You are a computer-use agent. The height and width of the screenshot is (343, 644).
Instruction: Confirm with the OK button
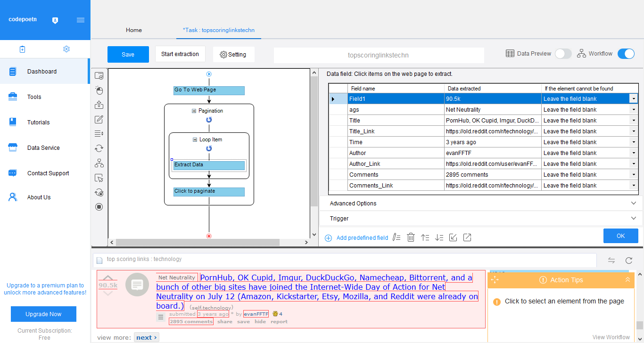click(621, 236)
